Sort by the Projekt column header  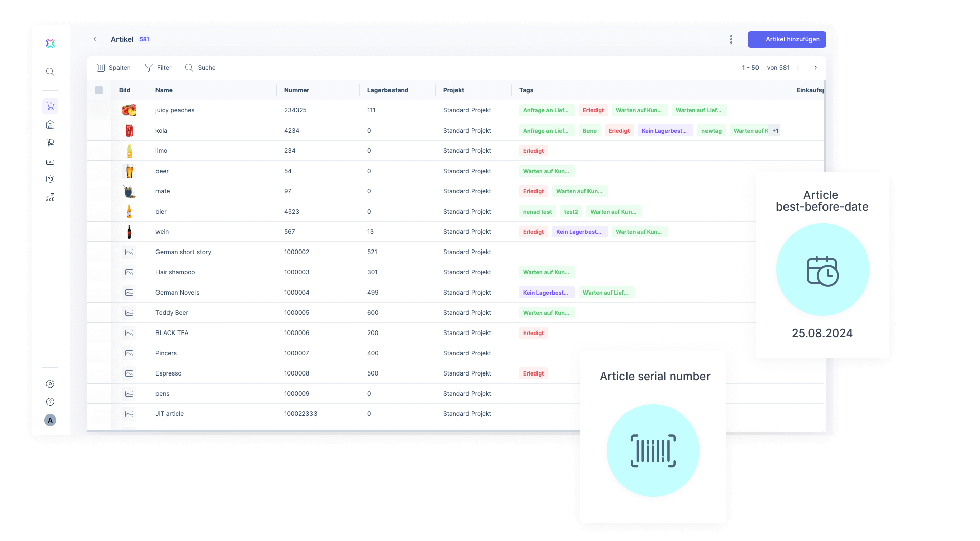[x=454, y=90]
